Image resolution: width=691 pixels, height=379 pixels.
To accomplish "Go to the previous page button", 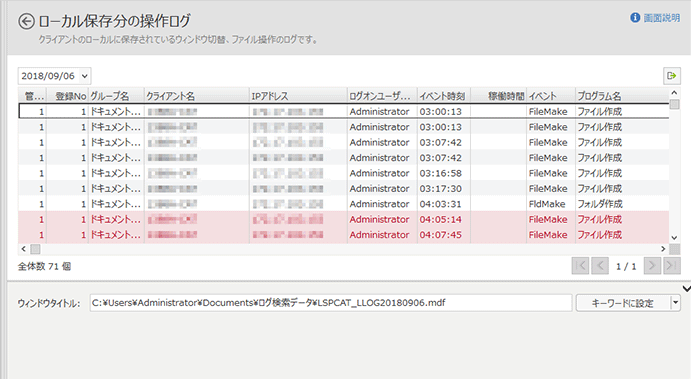I will click(x=600, y=266).
